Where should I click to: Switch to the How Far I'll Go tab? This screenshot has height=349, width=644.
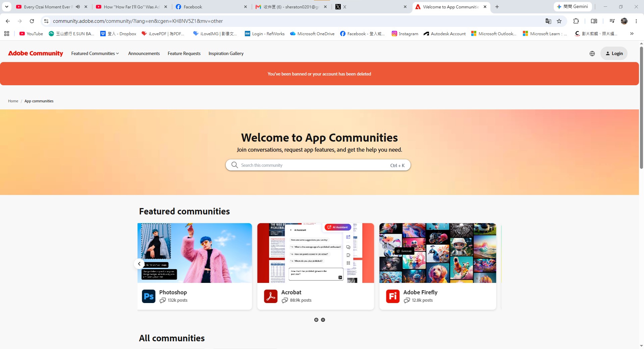click(x=132, y=7)
